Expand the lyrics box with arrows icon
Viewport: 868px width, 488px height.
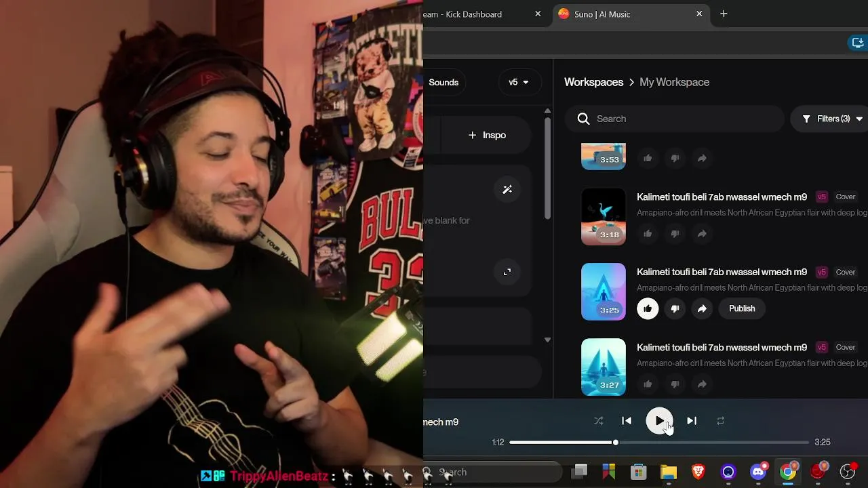[507, 272]
